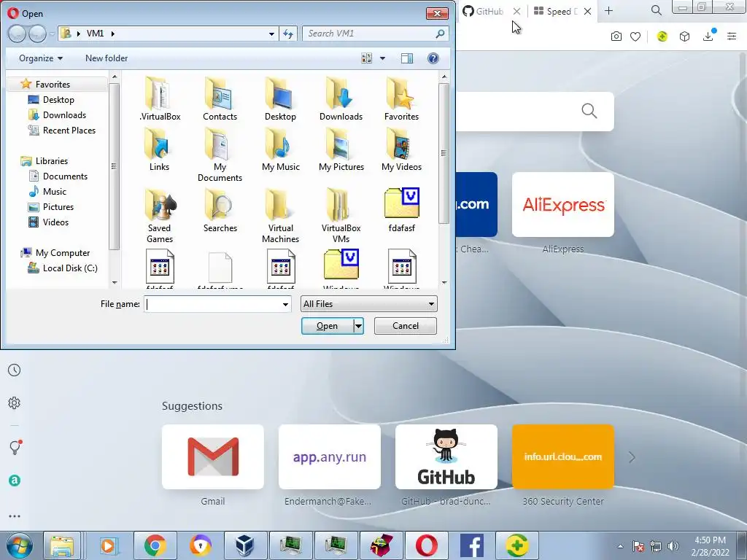Screen dimensions: 747x560
Task: Click the taskbar volume speaker icon
Action: click(673, 545)
